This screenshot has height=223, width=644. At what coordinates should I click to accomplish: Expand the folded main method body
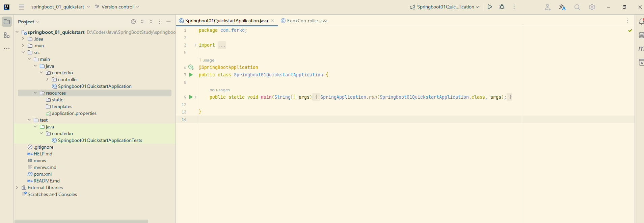195,97
